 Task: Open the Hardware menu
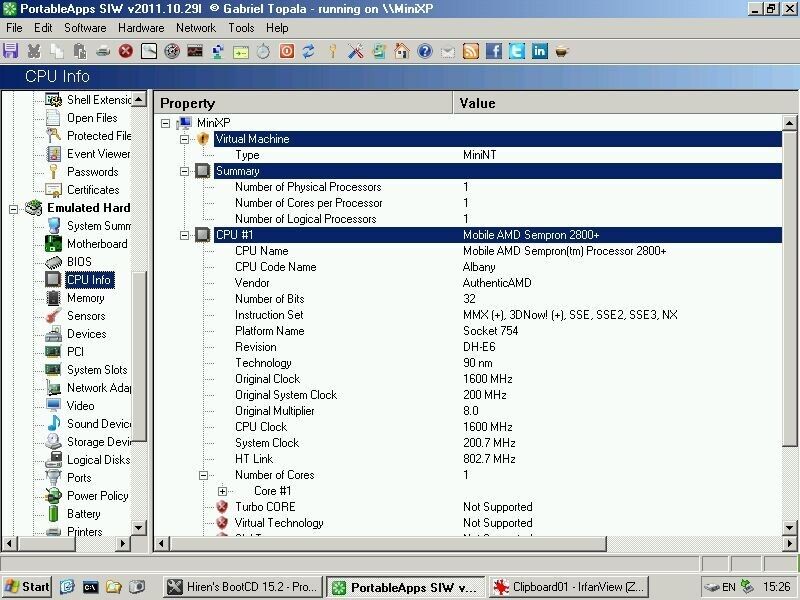(141, 28)
